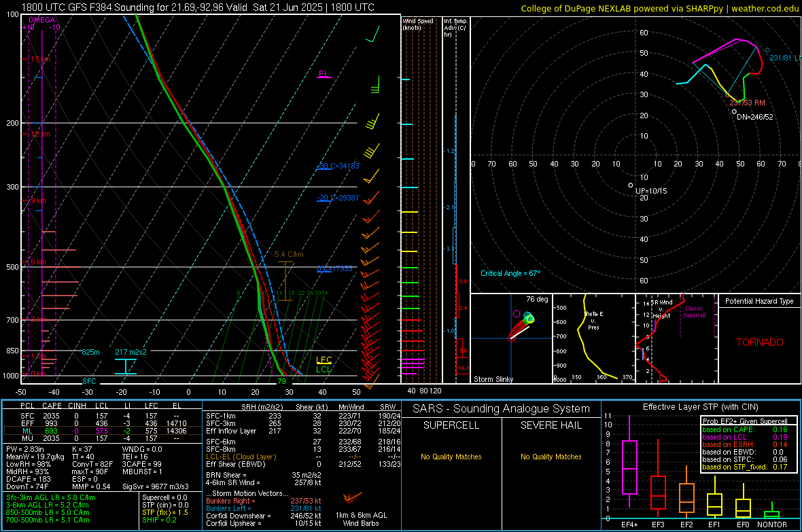The image size is (802, 532).
Task: Click the Theta-E v. Pres label
Action: [x=593, y=320]
